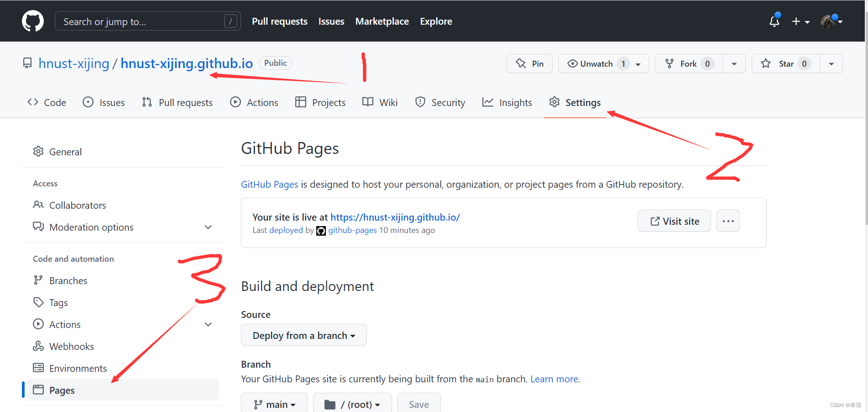Viewport: 868px width, 412px height.
Task: Open General settings in sidebar
Action: tap(123, 152)
